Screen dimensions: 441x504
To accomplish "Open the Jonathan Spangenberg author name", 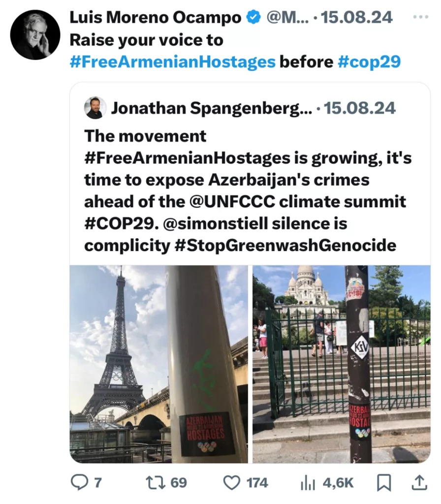I will [x=212, y=108].
